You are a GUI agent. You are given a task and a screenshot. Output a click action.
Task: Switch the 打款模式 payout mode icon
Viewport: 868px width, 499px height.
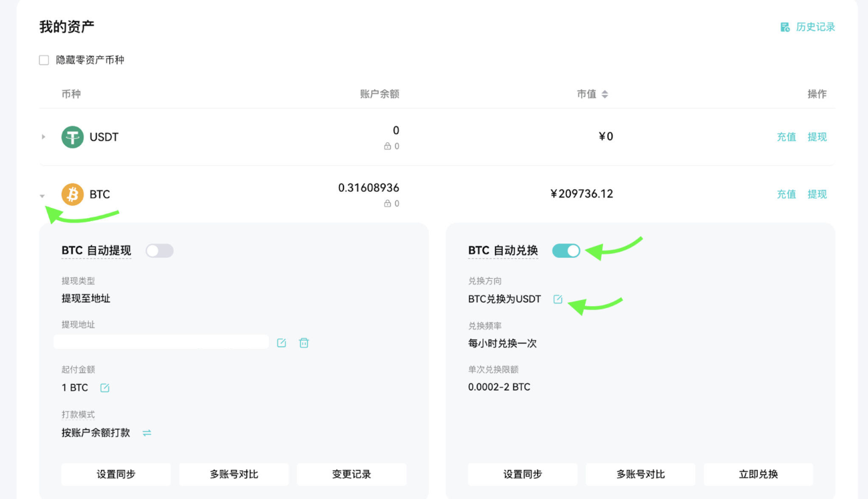tap(147, 433)
